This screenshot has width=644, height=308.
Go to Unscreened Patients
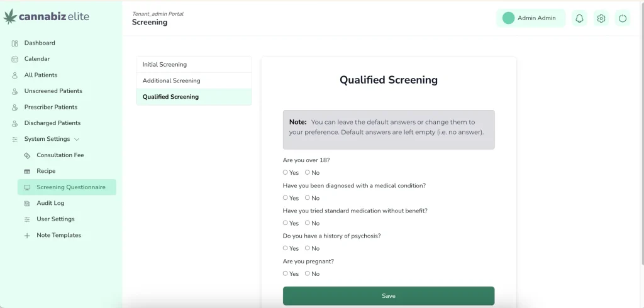[x=53, y=91]
